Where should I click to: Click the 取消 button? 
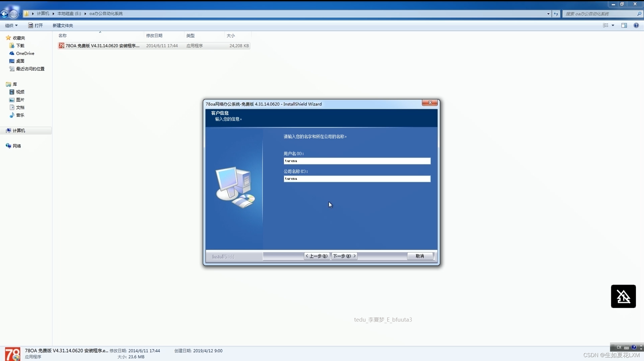[419, 256]
